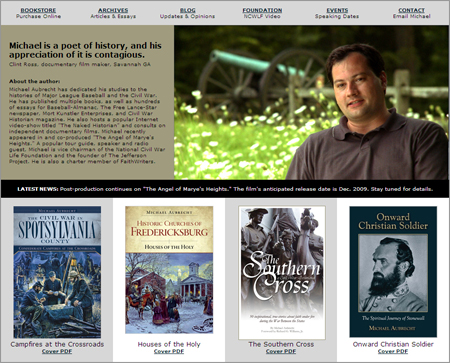Click the Latest News ticker text
Screen dimensions: 450x363
(x=225, y=189)
